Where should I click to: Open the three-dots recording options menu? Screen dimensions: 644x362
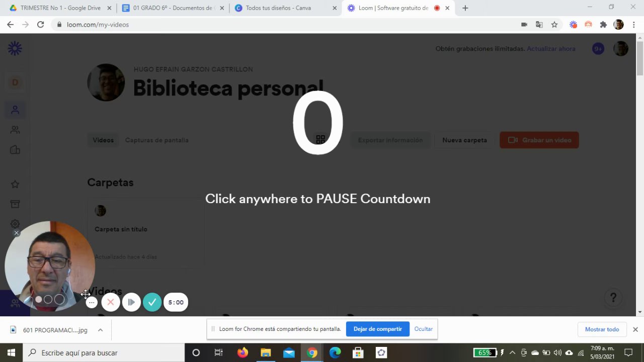(91, 302)
